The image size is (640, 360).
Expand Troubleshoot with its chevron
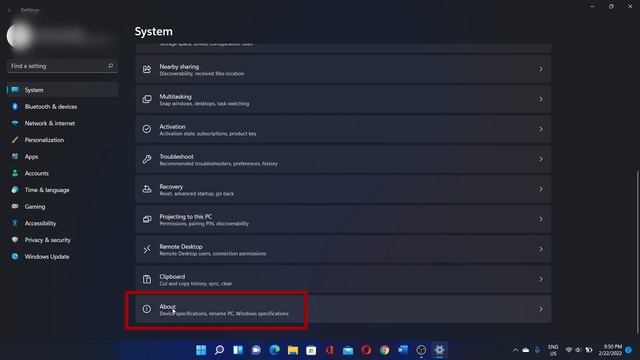click(x=541, y=159)
